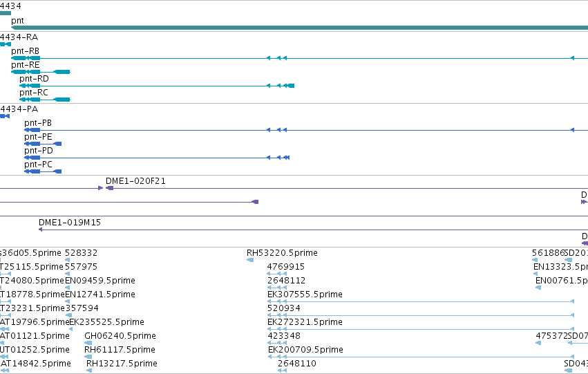Image resolution: width=588 pixels, height=374 pixels.
Task: Click the RH53220.5prime EST glyph
Action: point(250,260)
